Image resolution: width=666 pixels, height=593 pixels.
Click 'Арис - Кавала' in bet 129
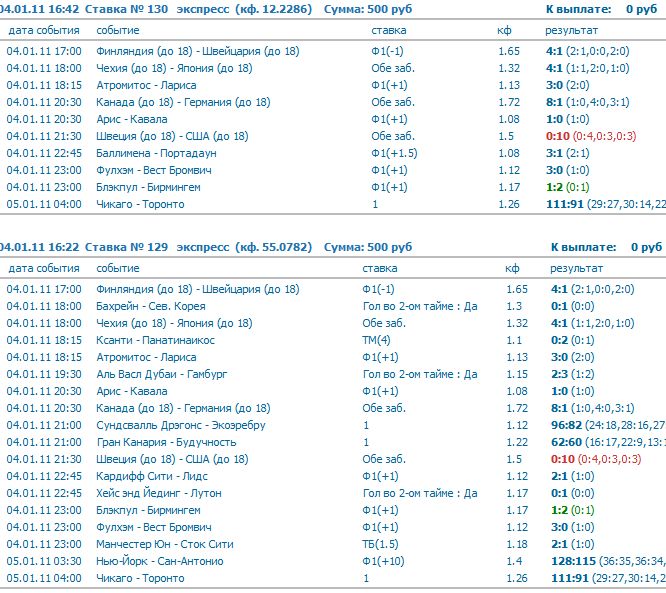pos(132,391)
